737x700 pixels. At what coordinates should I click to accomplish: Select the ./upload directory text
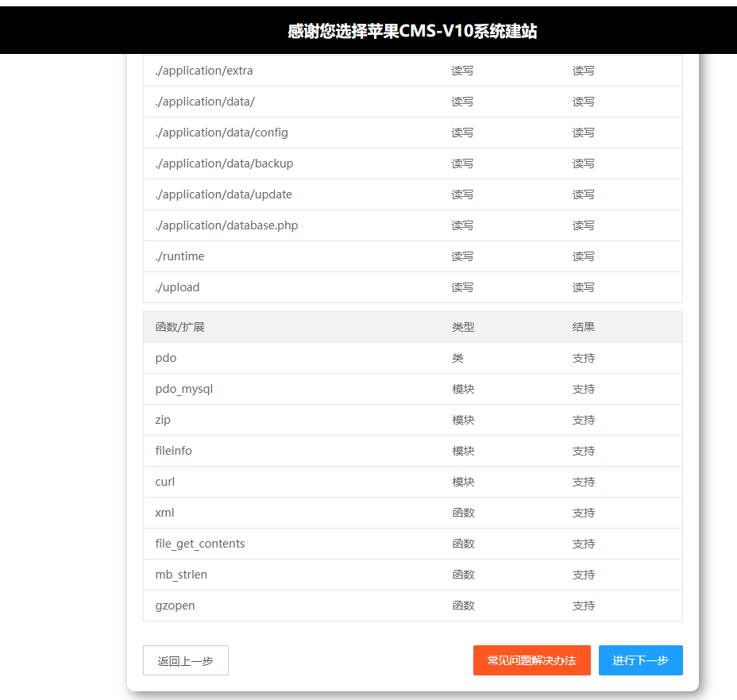(177, 287)
